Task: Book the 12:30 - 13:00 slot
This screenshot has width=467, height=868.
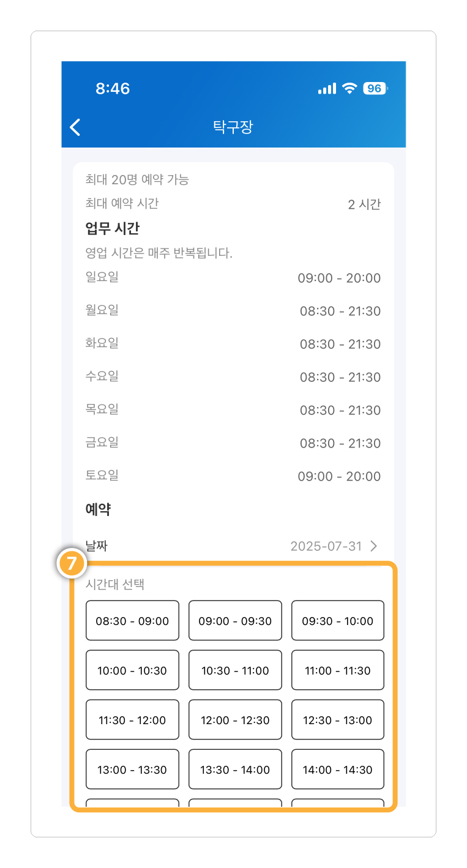Action: tap(338, 720)
